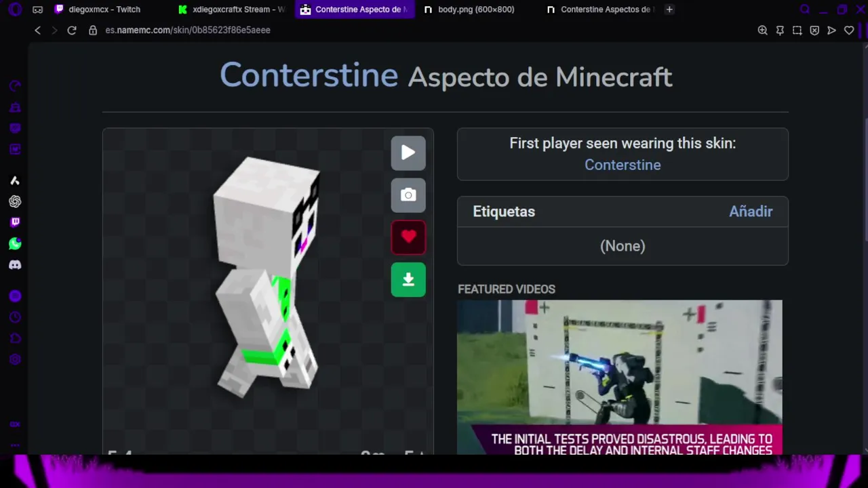The width and height of the screenshot is (868, 488).
Task: Open the featured video thumbnail
Action: coord(619,377)
